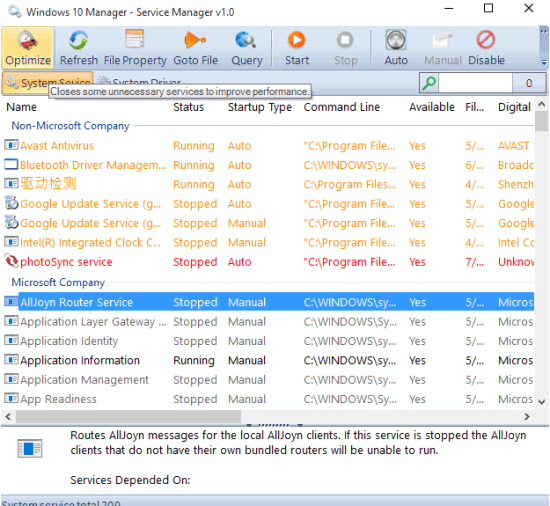Select the Manual Google Update Service row
Screen dimensions: 550x506
pyautogui.click(x=269, y=223)
